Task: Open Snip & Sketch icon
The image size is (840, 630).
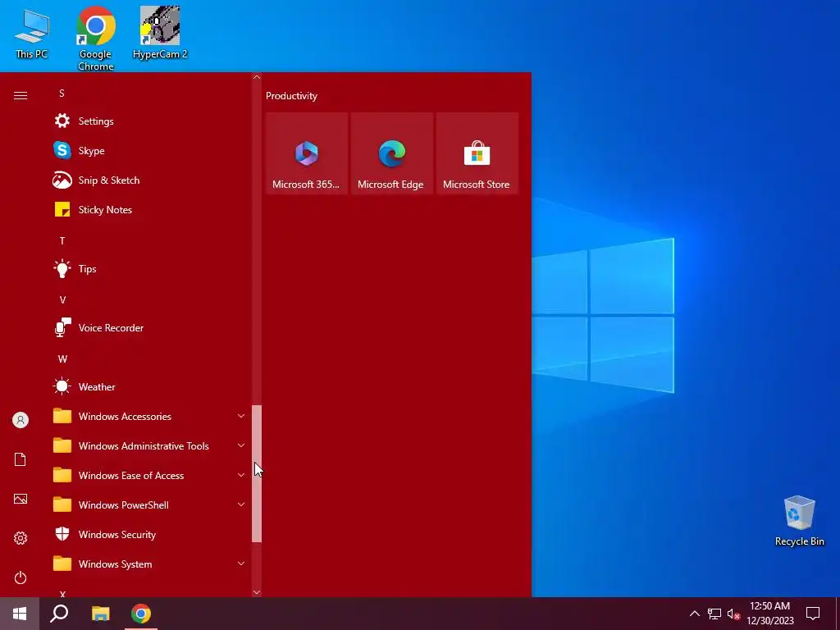Action: click(x=62, y=180)
